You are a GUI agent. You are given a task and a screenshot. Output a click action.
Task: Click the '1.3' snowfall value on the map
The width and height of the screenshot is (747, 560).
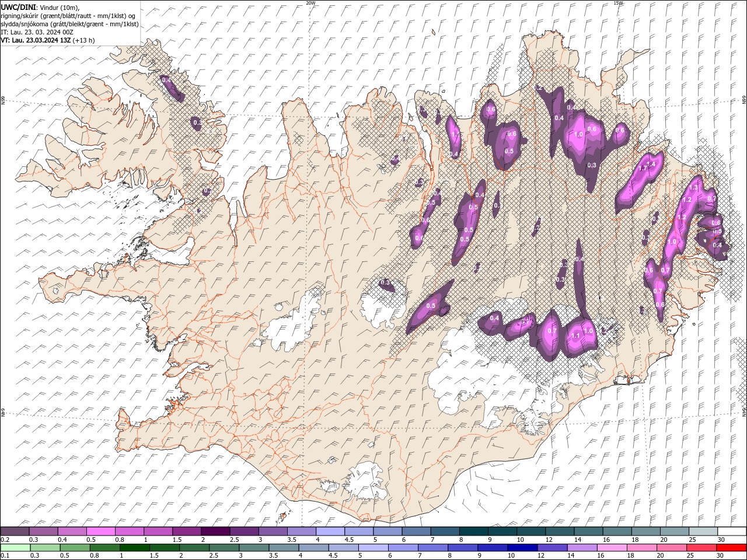click(x=693, y=188)
